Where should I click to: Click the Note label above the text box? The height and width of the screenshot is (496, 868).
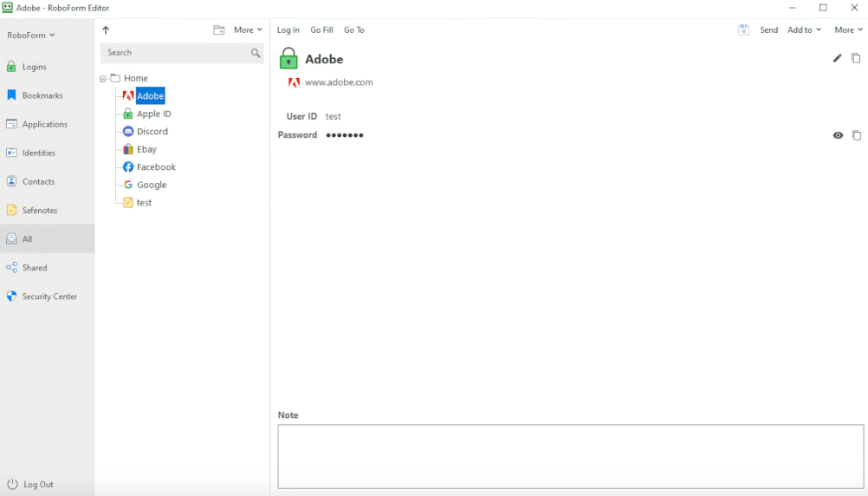pos(288,415)
